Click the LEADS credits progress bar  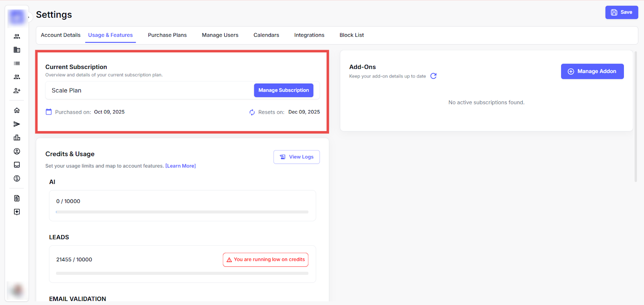(182, 273)
